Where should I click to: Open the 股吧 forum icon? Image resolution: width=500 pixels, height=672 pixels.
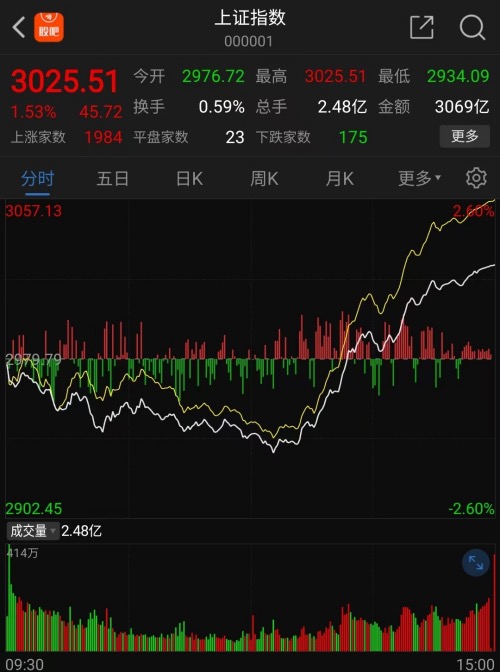(49, 27)
